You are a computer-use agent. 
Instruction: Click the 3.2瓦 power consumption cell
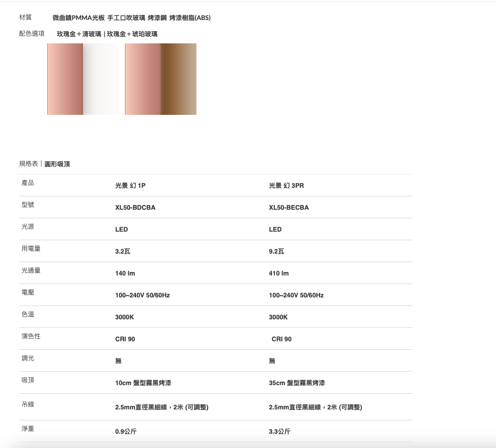[123, 252]
